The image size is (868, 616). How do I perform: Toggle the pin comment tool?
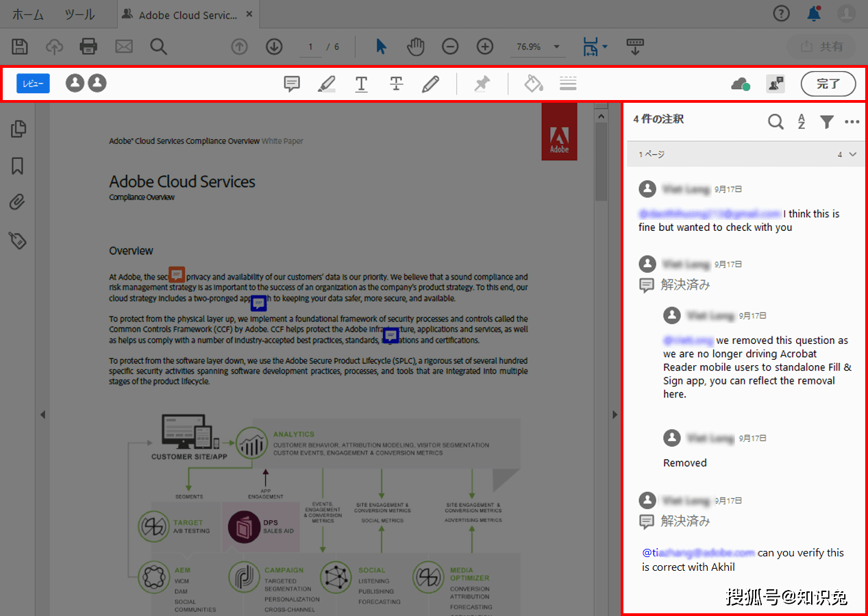pos(482,84)
